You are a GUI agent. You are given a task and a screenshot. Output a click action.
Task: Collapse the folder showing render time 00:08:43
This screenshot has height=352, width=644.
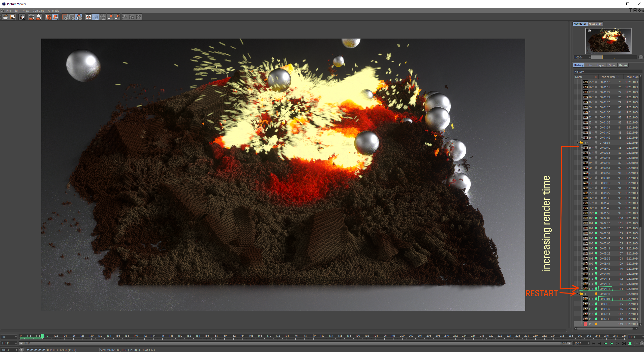coord(577,294)
